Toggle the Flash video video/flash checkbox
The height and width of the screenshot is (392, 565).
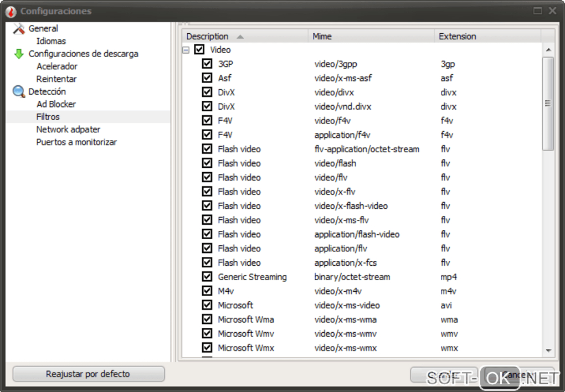(207, 163)
